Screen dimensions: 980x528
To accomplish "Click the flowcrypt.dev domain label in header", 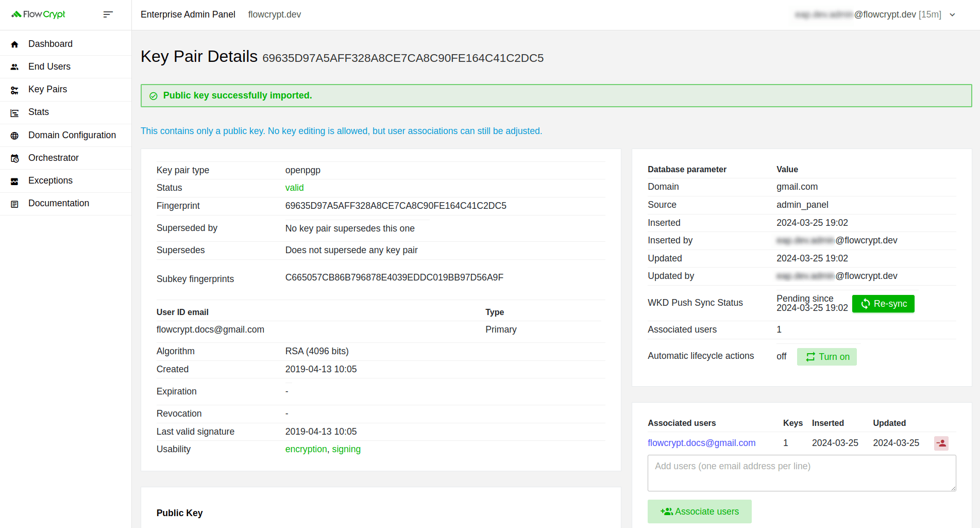I will pyautogui.click(x=275, y=14).
